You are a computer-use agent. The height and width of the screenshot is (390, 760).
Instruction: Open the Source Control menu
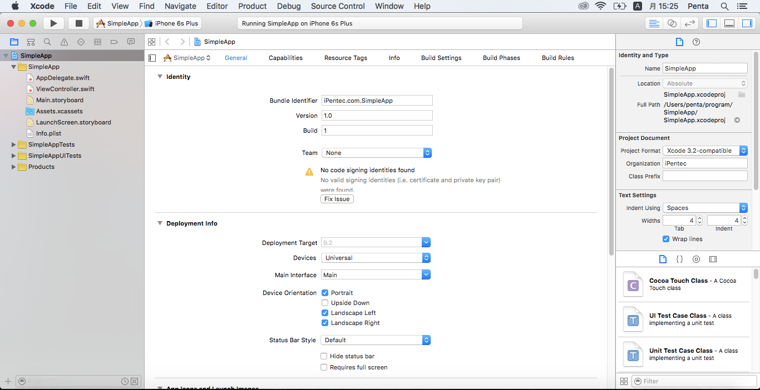[338, 6]
